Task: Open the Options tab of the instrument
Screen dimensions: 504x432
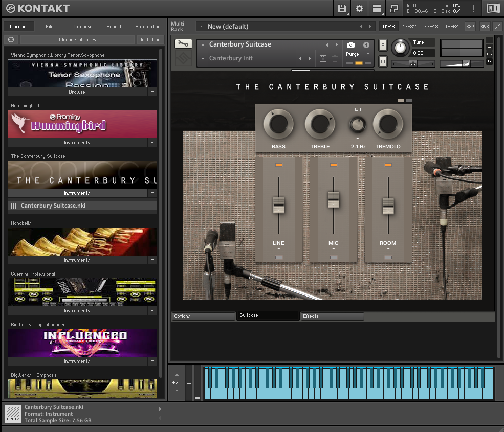Action: [204, 316]
